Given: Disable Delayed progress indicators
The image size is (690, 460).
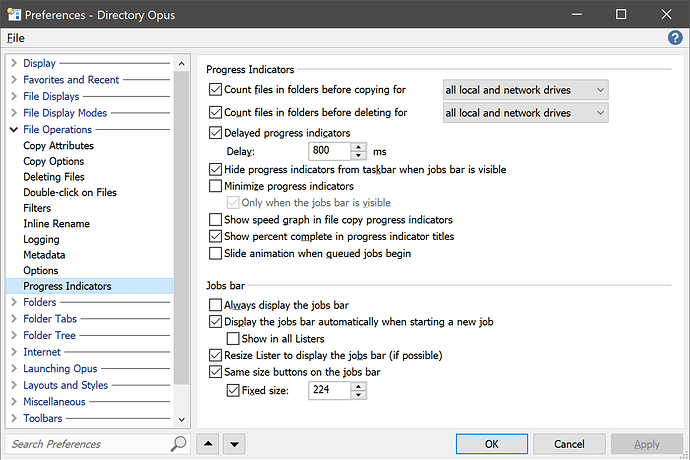Looking at the screenshot, I should (215, 132).
